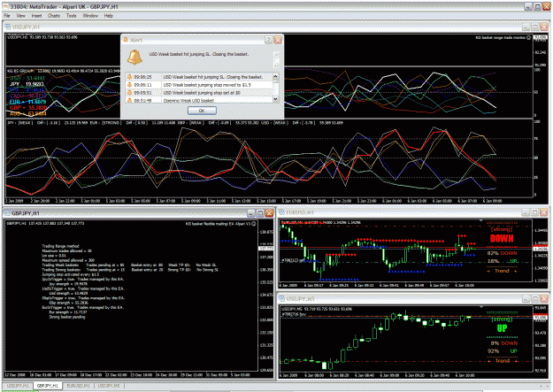Click the Alert dialog help question-mark button

click(x=269, y=40)
